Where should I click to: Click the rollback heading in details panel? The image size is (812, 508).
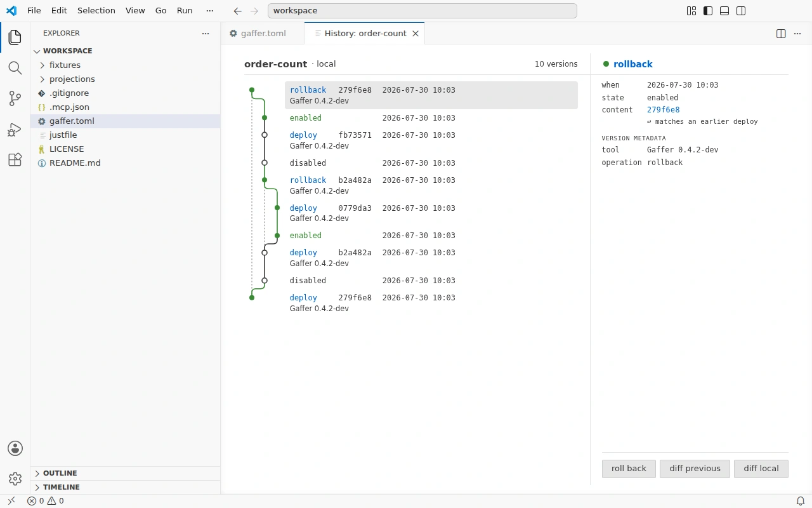coord(632,64)
